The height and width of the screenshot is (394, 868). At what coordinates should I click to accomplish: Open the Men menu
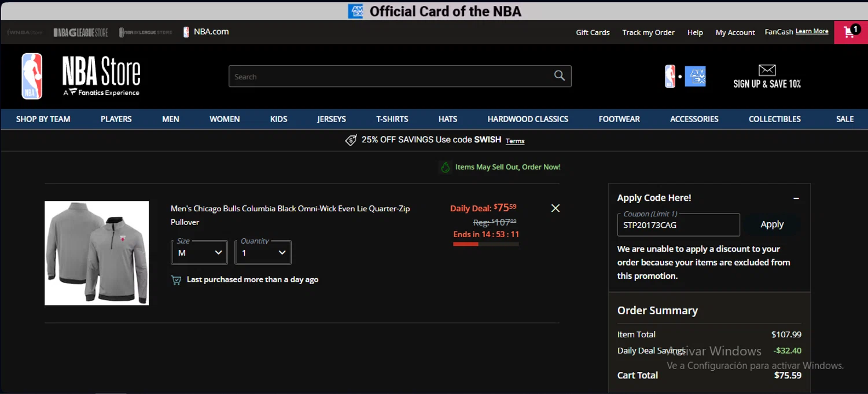[171, 119]
